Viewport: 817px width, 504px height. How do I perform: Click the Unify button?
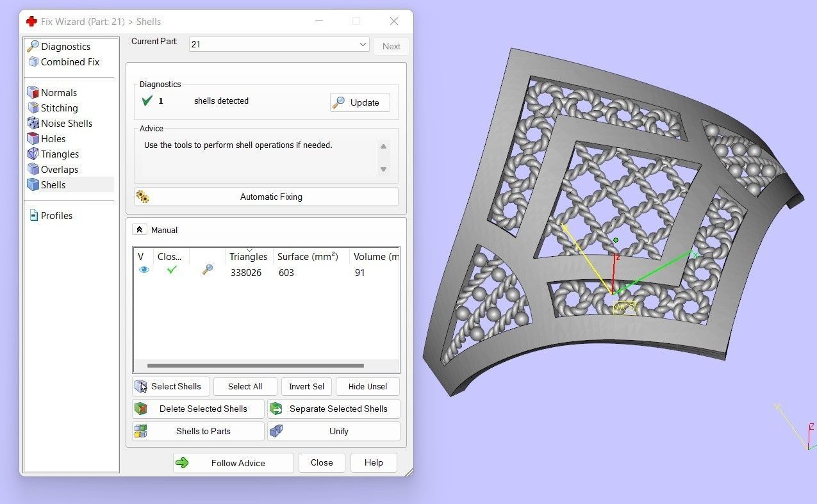(x=334, y=431)
